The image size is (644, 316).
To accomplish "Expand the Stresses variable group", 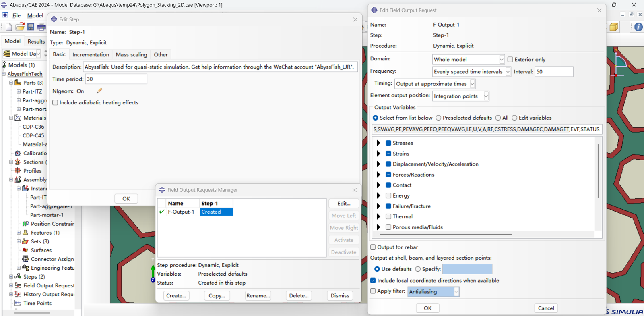I will coord(378,143).
